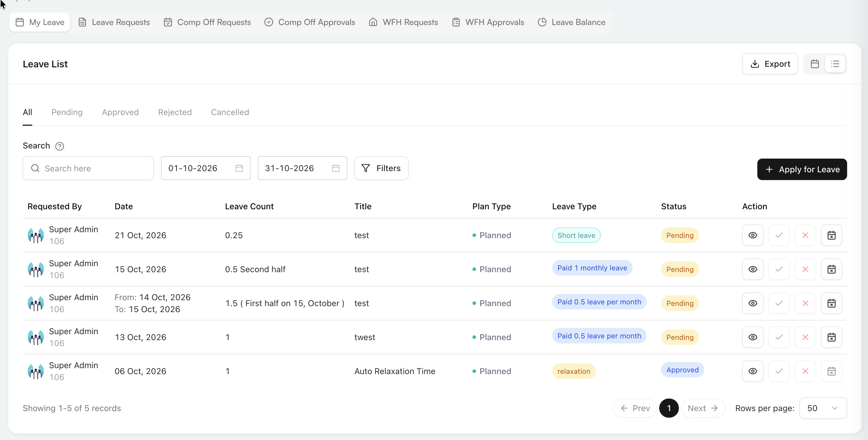Cancel the 13 Oct leave via calendar-x icon
Screen dimensions: 868x440
coord(831,337)
